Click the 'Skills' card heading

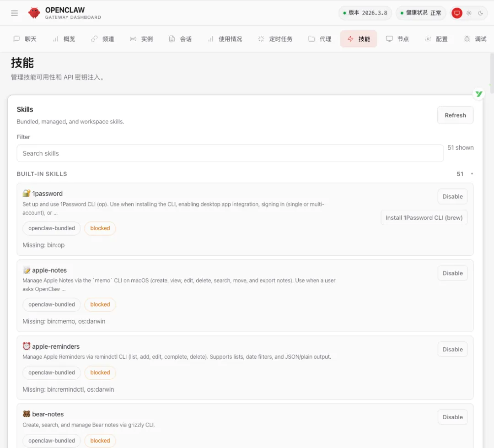tap(25, 109)
